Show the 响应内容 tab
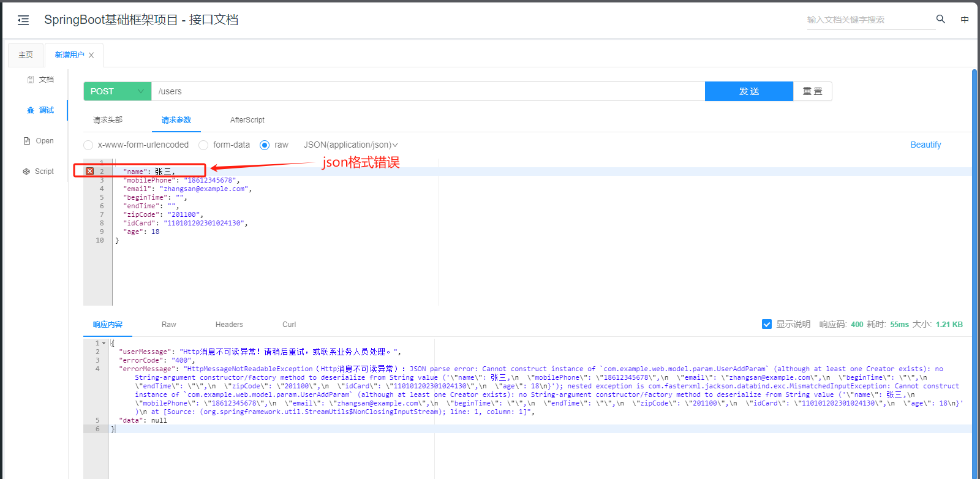This screenshot has height=479, width=980. pos(108,325)
